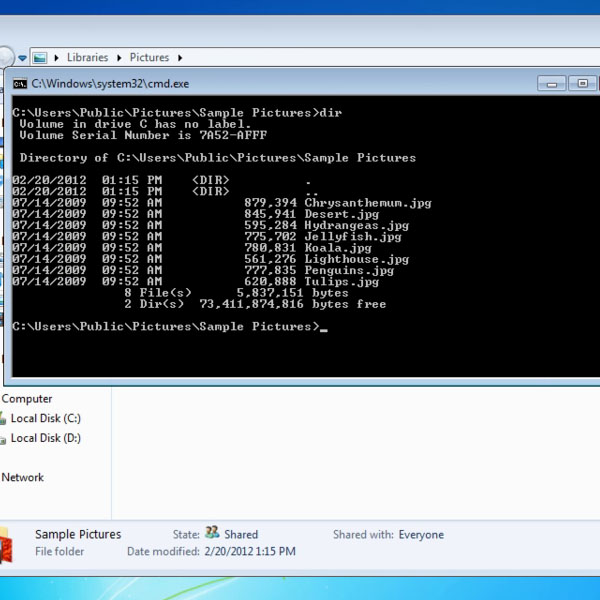The image size is (600, 600).
Task: Click the Penguins.jpg line in cmd output
Action: coord(203,270)
